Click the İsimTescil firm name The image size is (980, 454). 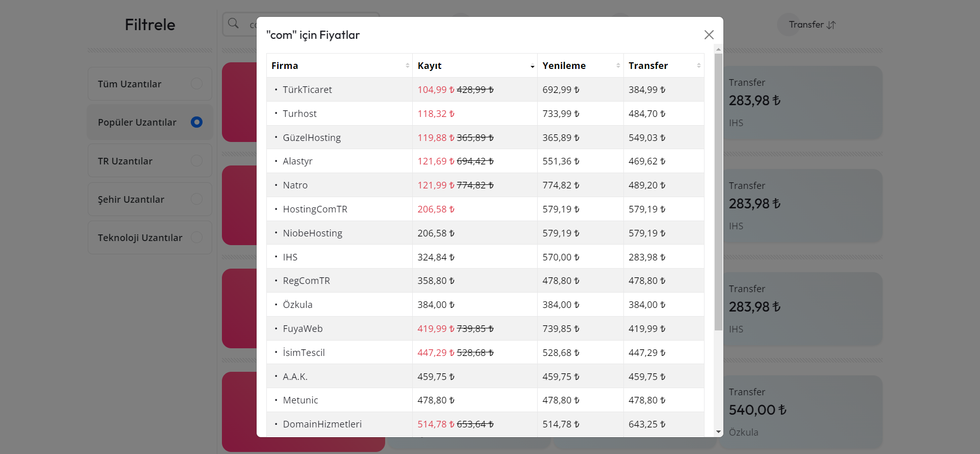coord(304,352)
